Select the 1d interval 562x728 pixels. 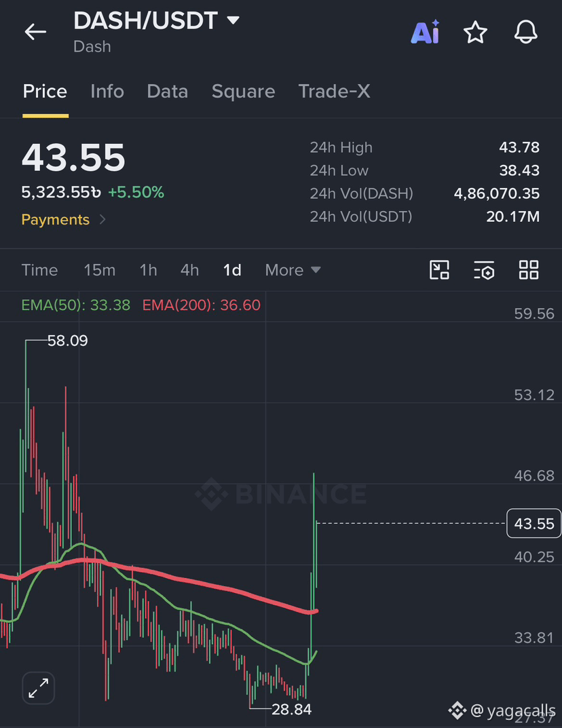point(232,270)
